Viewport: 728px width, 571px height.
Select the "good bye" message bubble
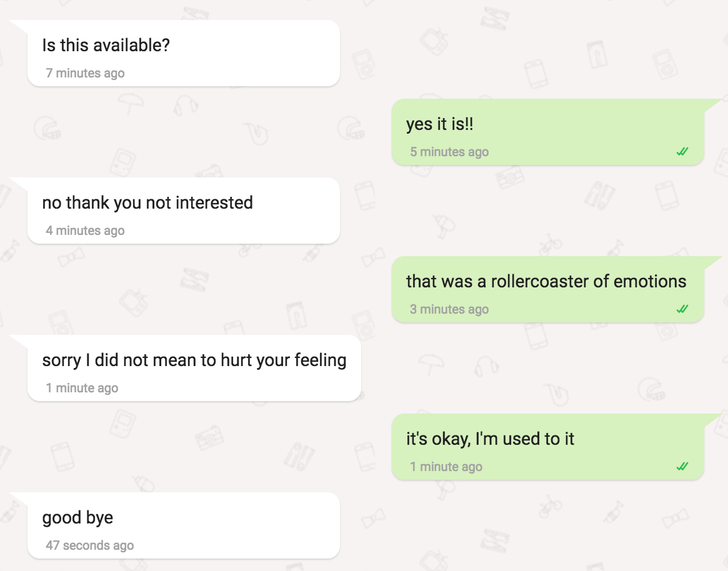pyautogui.click(x=183, y=525)
